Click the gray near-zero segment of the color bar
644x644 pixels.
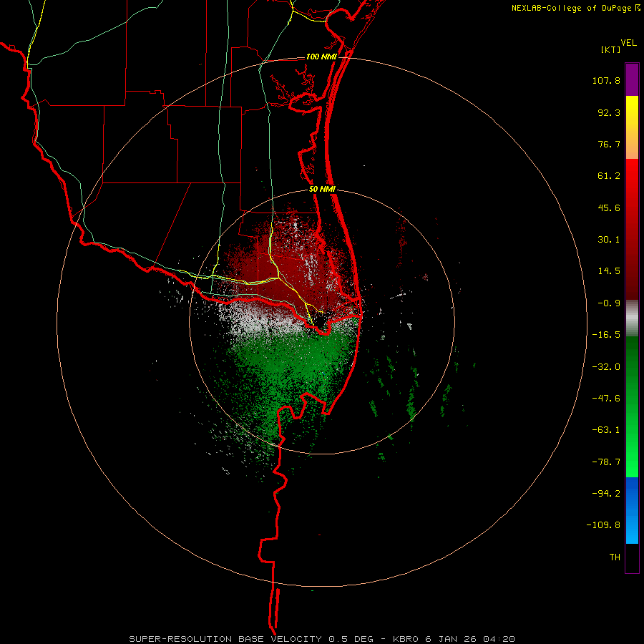632,318
